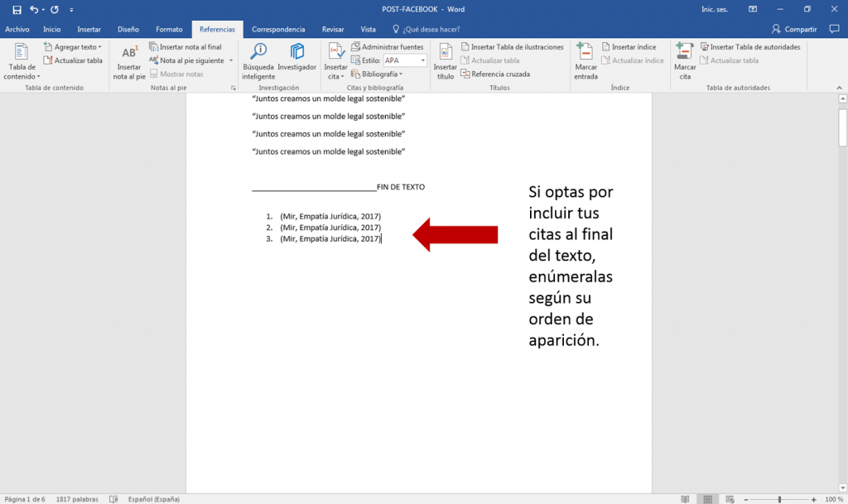The image size is (848, 504).
Task: Click Marcar cita
Action: point(685,61)
